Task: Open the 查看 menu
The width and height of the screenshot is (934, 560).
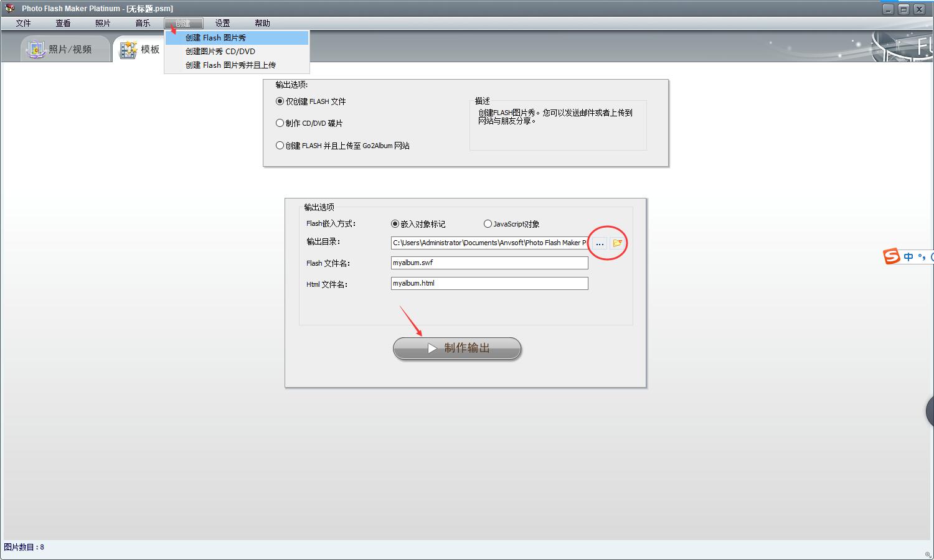Action: (63, 23)
